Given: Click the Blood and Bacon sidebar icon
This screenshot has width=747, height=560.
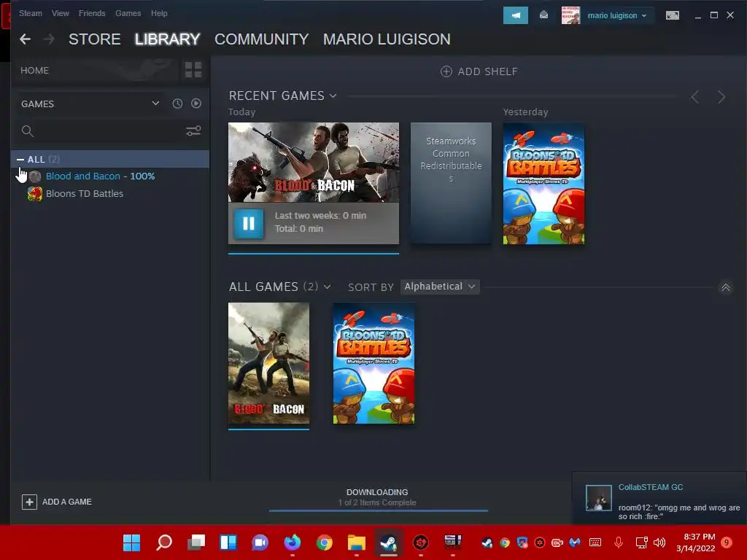Looking at the screenshot, I should 35,176.
